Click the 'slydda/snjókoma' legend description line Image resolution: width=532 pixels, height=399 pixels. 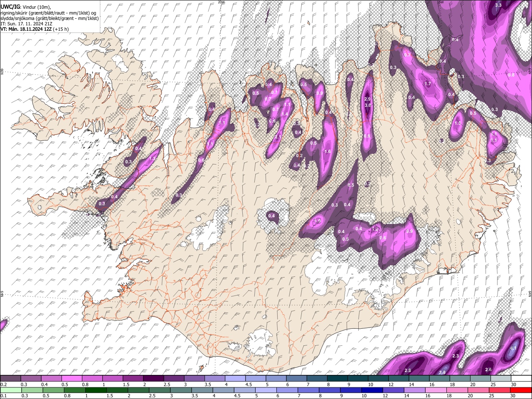(x=49, y=18)
